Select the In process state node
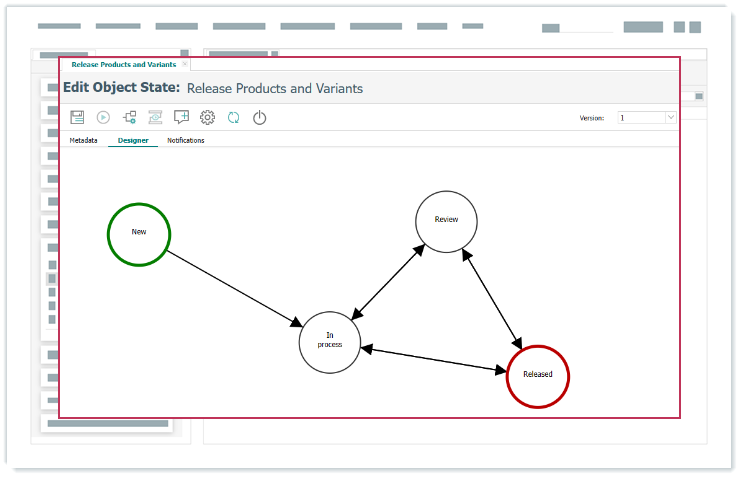This screenshot has height=478, width=741. pyautogui.click(x=329, y=341)
